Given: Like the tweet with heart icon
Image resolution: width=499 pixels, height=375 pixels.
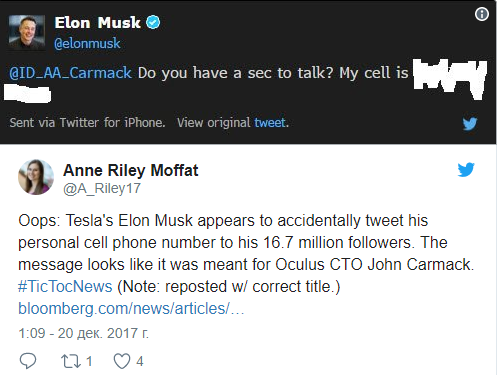Looking at the screenshot, I should pyautogui.click(x=122, y=361).
